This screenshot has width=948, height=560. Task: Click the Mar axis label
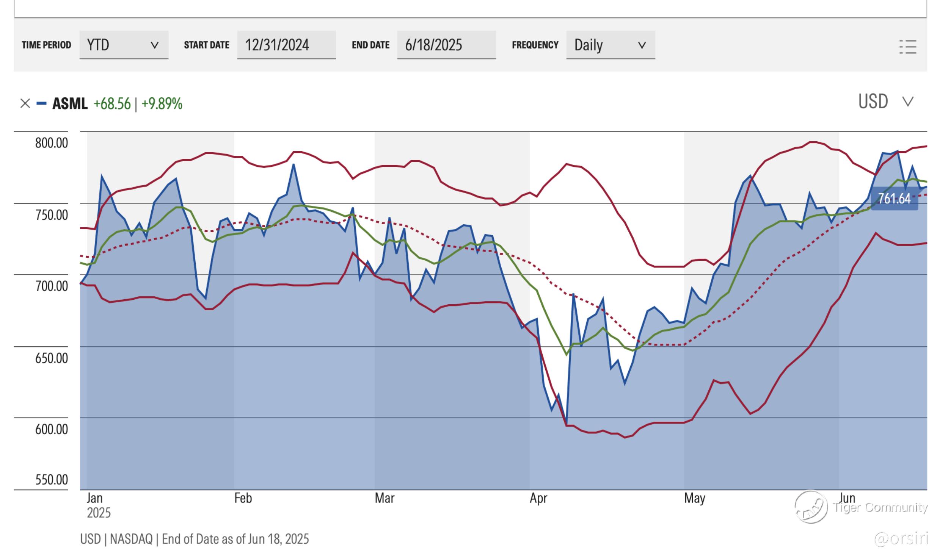tap(385, 498)
